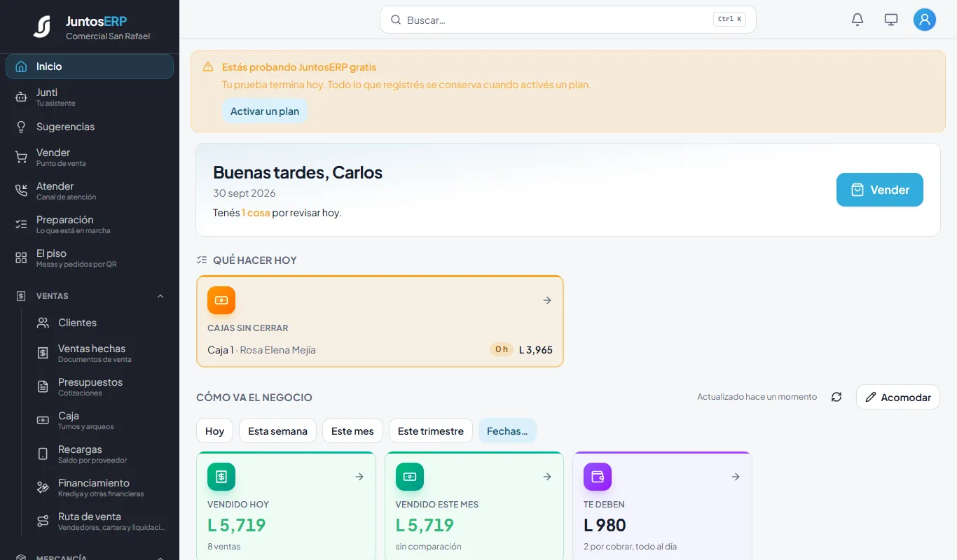This screenshot has height=560, width=957.
Task: Click the Caja 1 Rosa Elena Mejía row
Action: [380, 349]
